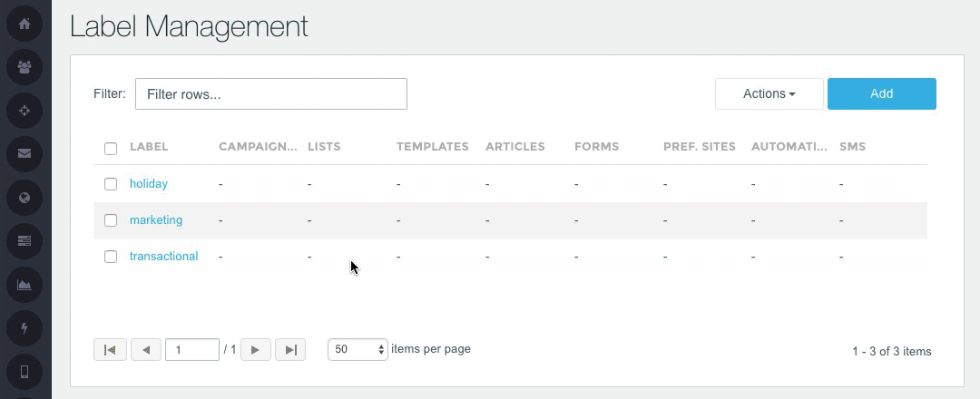Click the Filter rows input field
This screenshot has height=399, width=980.
click(270, 93)
